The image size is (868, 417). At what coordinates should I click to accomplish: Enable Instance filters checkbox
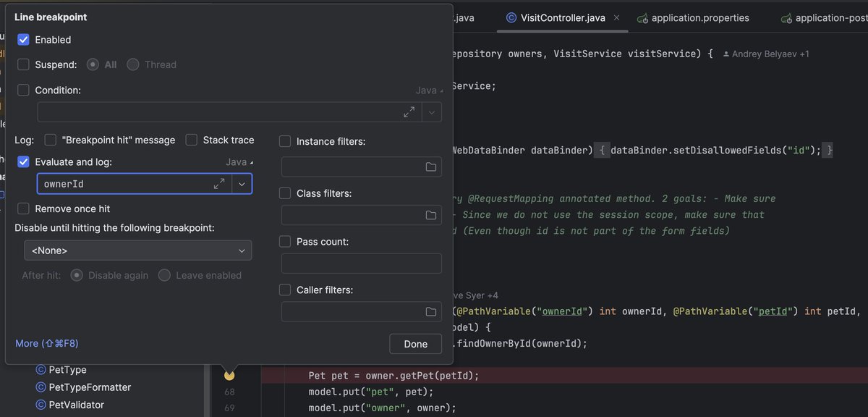pyautogui.click(x=285, y=141)
